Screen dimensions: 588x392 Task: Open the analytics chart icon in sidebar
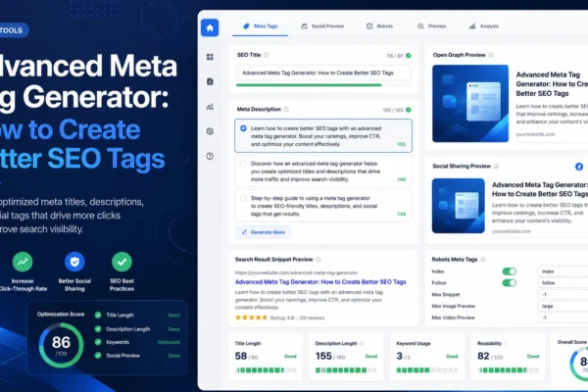[x=210, y=107]
